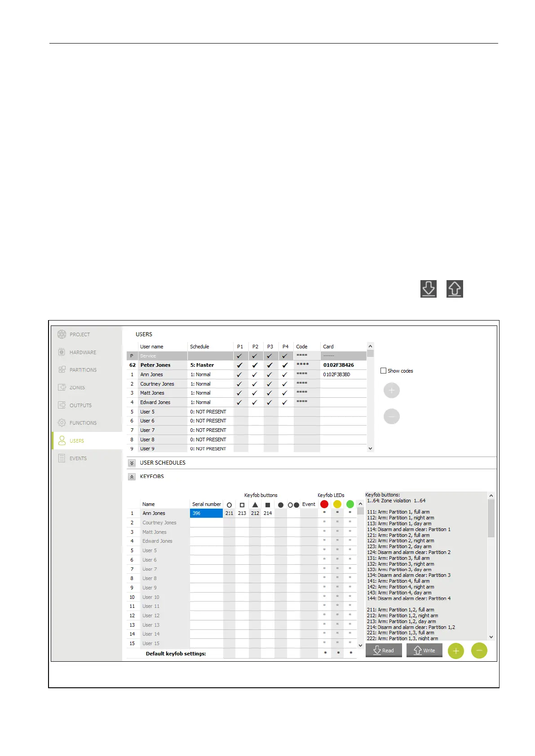Click the serial number field containing 396

pyautogui.click(x=207, y=513)
